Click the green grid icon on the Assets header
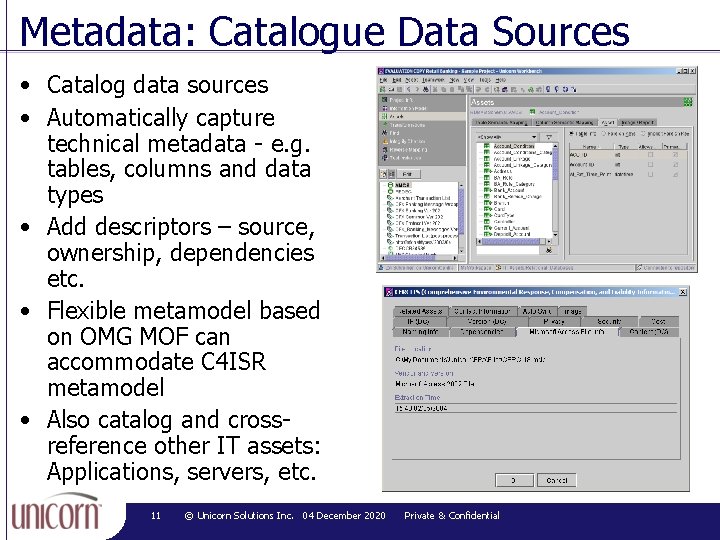 687,102
